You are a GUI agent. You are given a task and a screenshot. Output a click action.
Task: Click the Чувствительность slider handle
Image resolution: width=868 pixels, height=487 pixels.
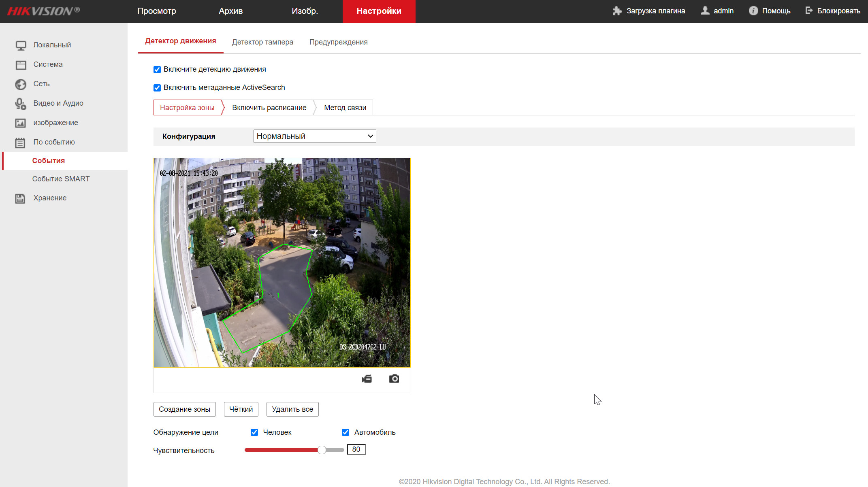tap(322, 450)
